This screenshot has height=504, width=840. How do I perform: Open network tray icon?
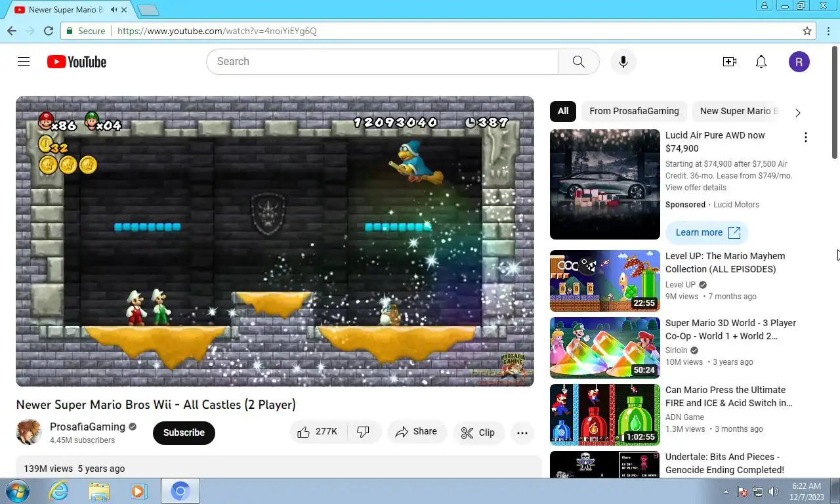tap(758, 491)
